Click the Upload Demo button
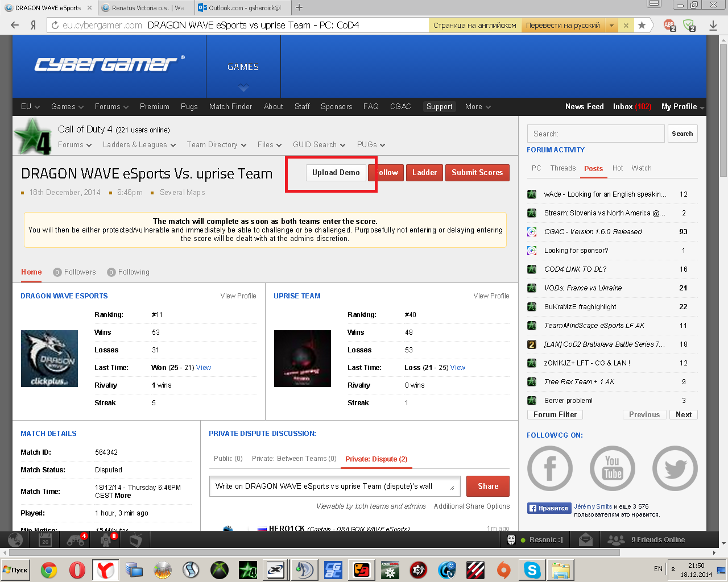The image size is (728, 582). tap(336, 172)
